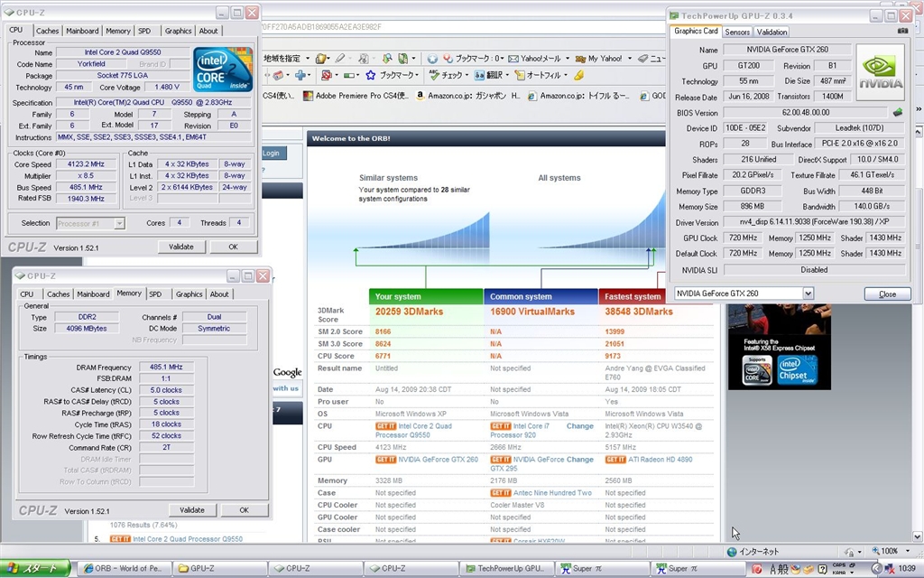Click the Change link next to Intel Core i7 Processor 920

tap(580, 426)
